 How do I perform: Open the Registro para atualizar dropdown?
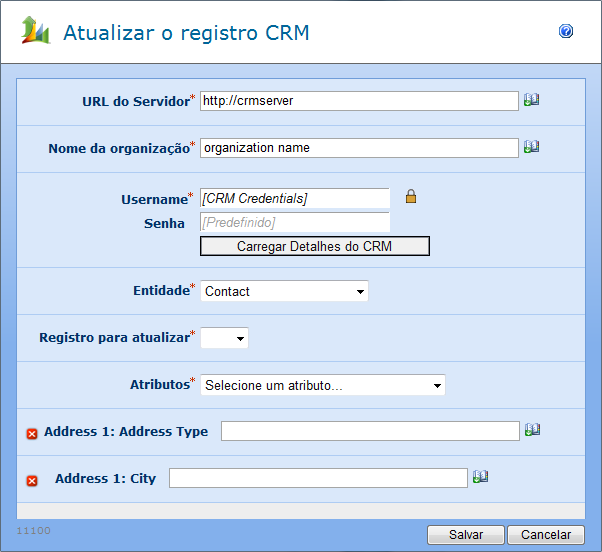[224, 339]
